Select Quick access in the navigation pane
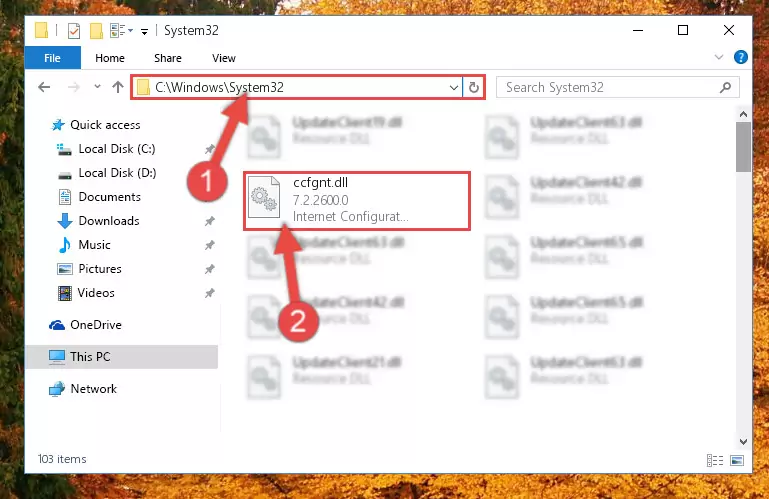The image size is (769, 499). click(x=105, y=125)
